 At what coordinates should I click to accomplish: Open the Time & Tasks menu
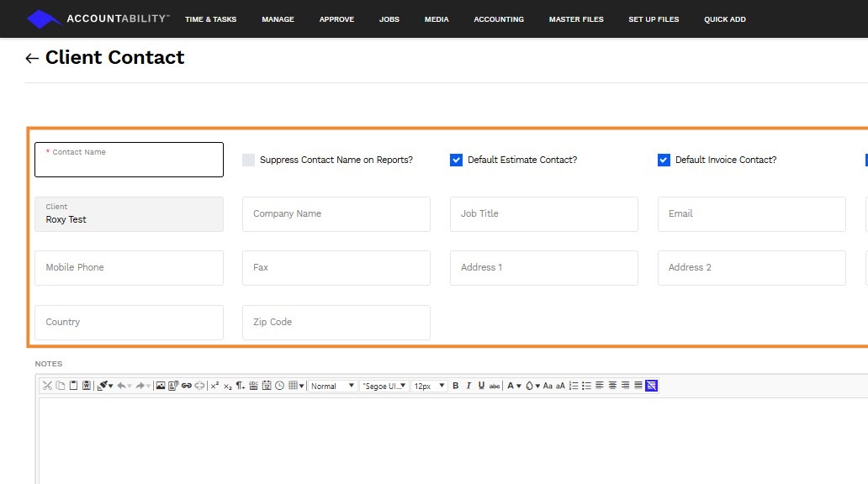(210, 19)
